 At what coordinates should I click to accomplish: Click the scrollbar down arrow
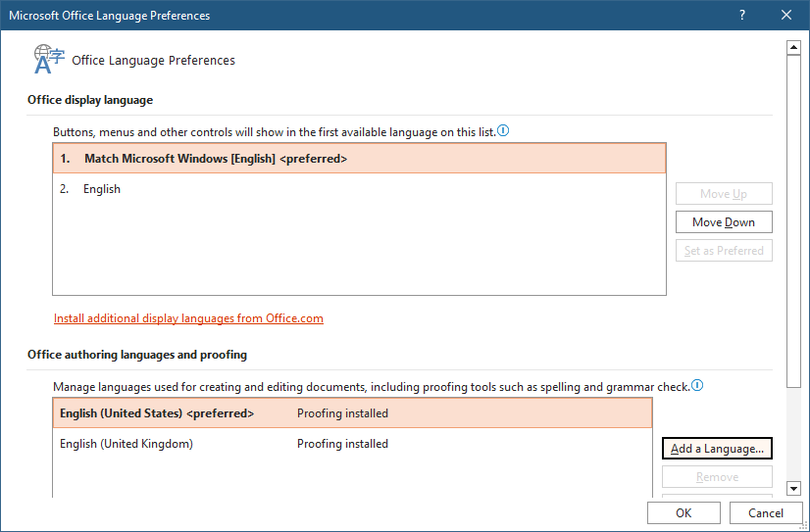[793, 488]
